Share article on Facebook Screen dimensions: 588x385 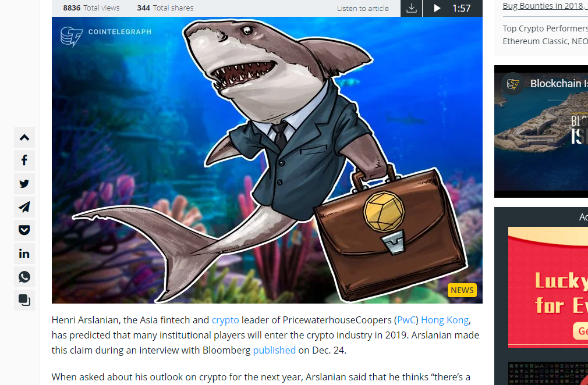click(24, 161)
